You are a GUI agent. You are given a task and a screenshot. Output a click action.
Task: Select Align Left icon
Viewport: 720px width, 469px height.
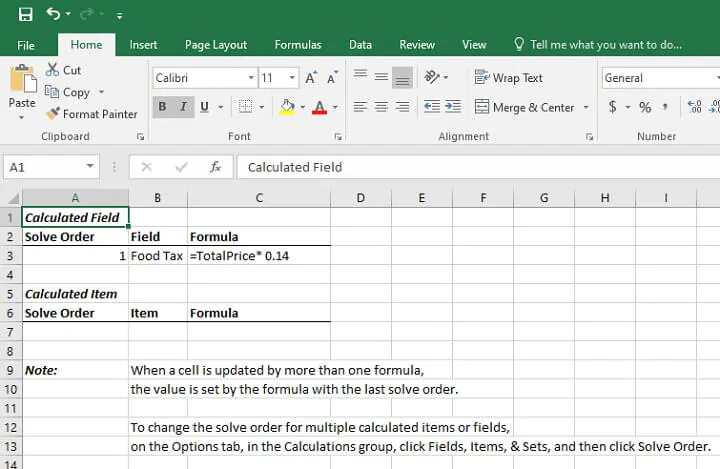[360, 107]
